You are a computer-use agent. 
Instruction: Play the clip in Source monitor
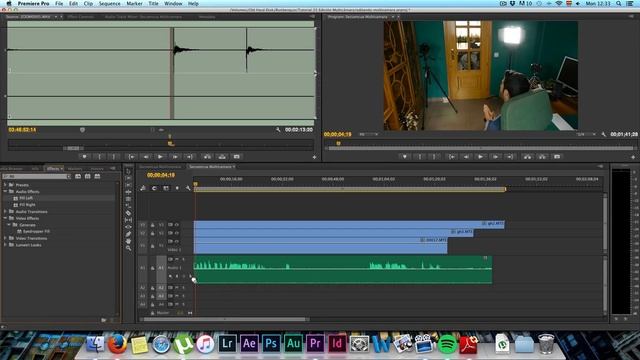160,157
